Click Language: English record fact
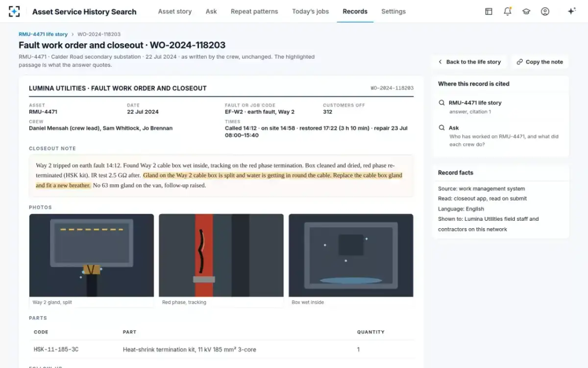This screenshot has width=588, height=368. [x=461, y=209]
